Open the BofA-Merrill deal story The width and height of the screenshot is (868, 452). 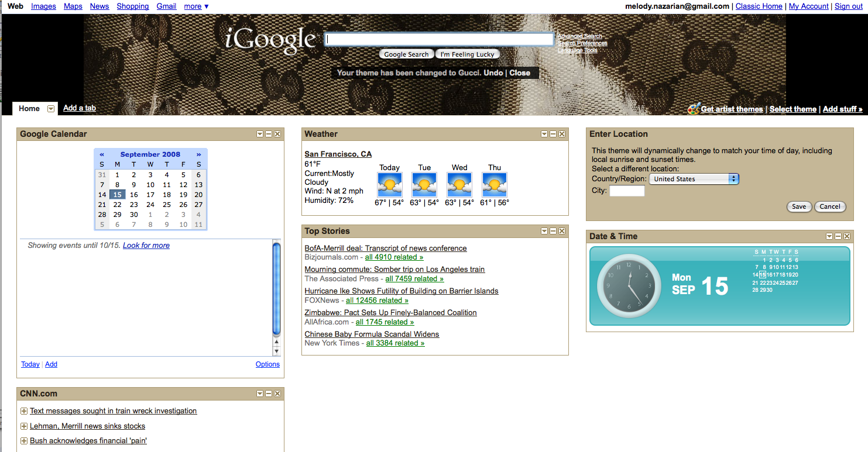click(x=386, y=249)
